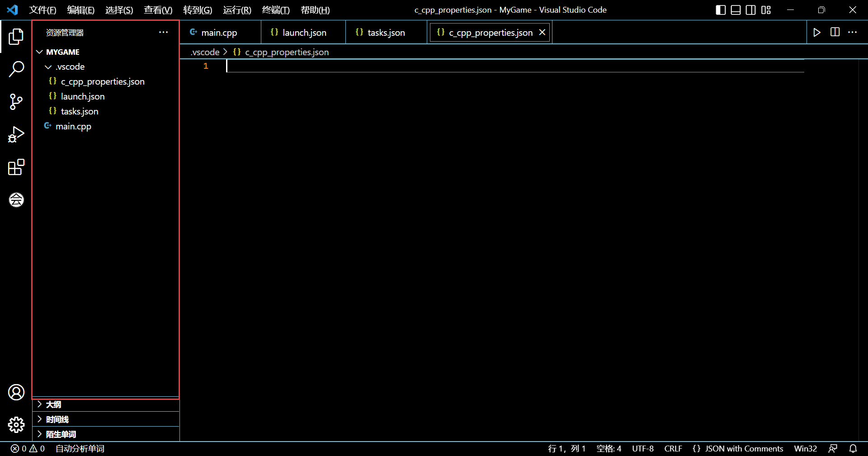The height and width of the screenshot is (456, 868).
Task: Open the Extensions view icon
Action: coord(16,167)
